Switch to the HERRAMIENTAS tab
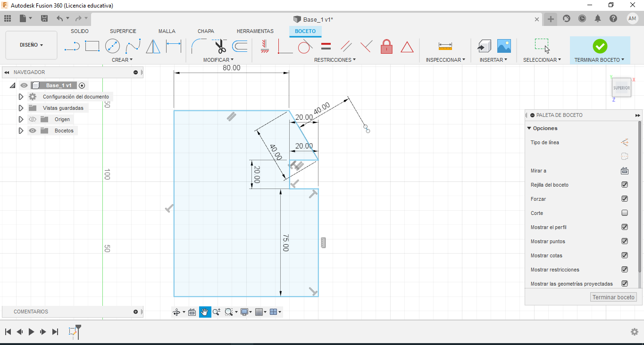644x345 pixels. coord(255,31)
